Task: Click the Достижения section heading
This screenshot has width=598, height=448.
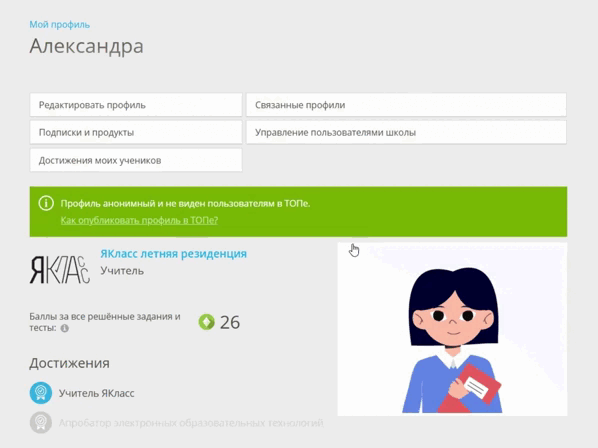Action: [x=69, y=363]
